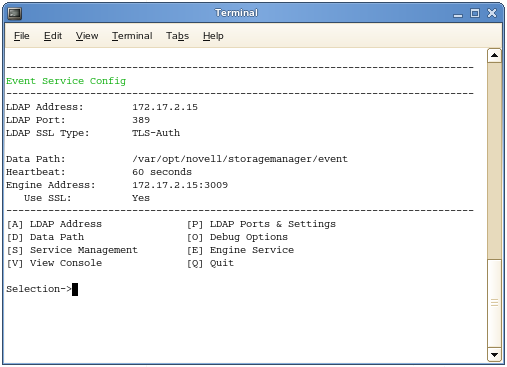Click the LDAP Address value 172.17.2.15
507x367 pixels.
[x=165, y=107]
